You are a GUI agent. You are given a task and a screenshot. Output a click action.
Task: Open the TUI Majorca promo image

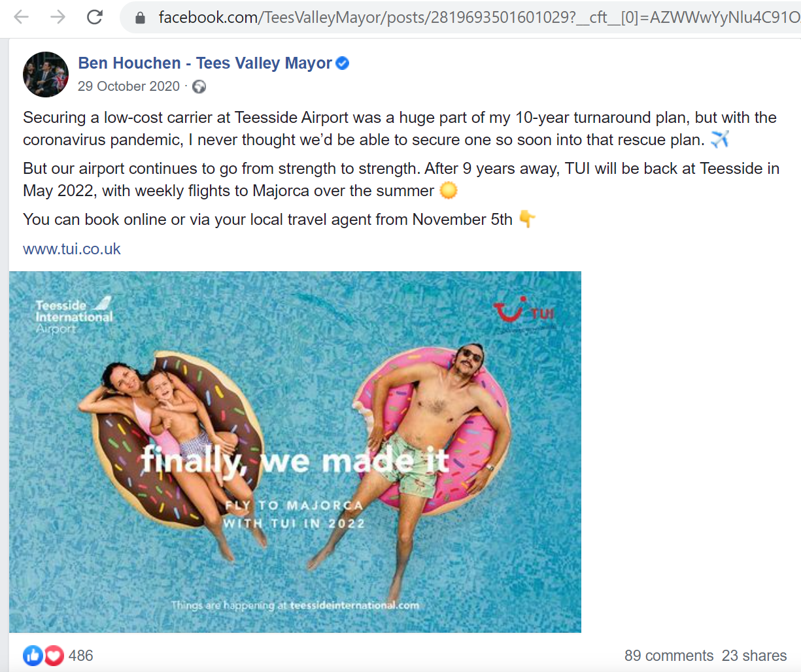[295, 452]
